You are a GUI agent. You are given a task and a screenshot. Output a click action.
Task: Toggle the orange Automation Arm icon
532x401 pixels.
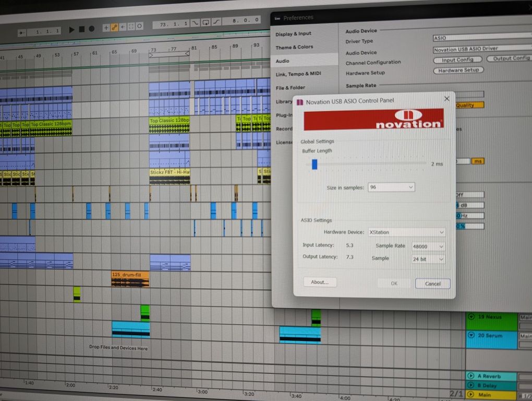[x=115, y=27]
